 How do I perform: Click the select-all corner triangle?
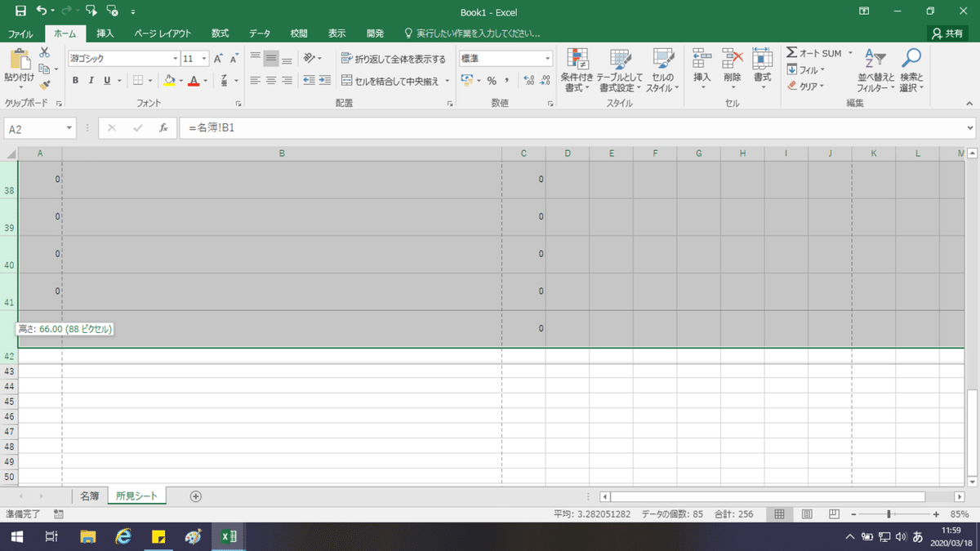[x=10, y=153]
